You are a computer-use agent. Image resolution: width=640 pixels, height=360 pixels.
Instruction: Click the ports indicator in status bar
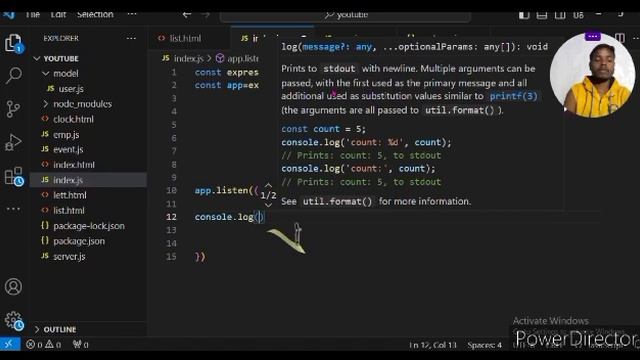(x=80, y=345)
